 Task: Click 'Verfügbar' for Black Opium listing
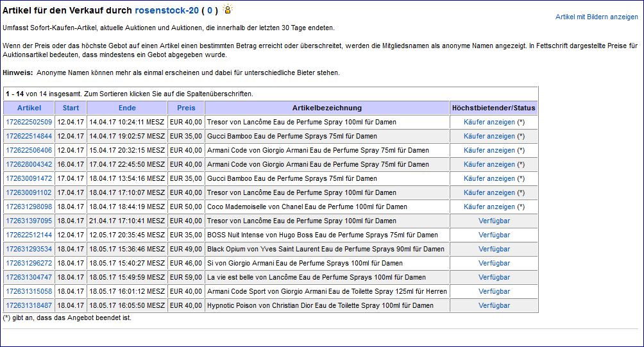(x=494, y=250)
